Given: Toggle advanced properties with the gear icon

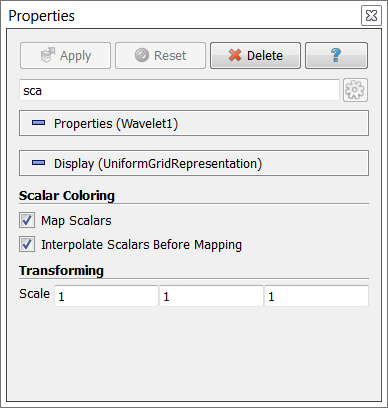Looking at the screenshot, I should pos(355,90).
